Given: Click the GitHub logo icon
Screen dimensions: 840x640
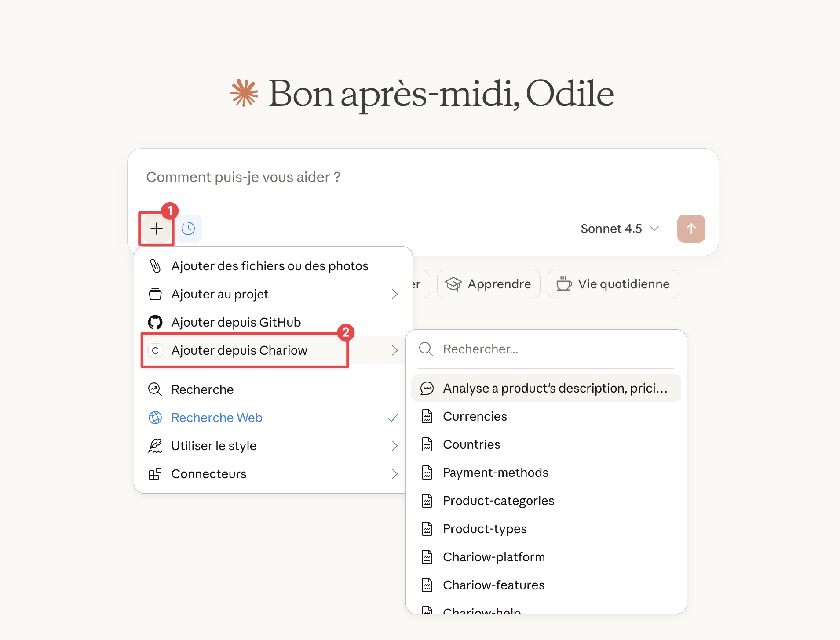Looking at the screenshot, I should point(155,322).
